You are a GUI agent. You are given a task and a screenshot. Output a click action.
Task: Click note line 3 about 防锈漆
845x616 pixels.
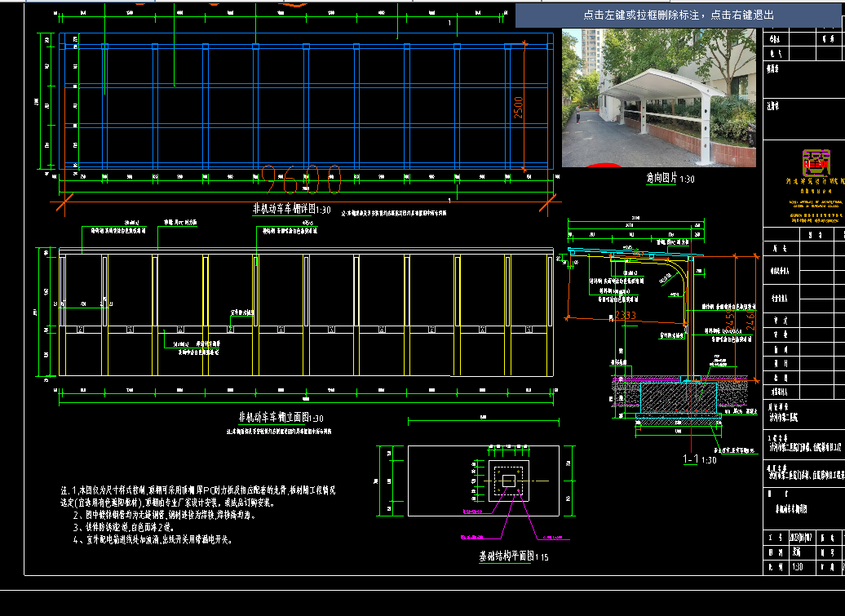click(123, 527)
